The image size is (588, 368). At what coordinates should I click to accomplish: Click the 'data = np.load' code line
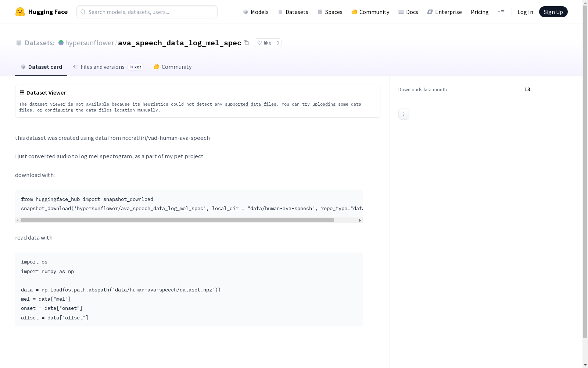point(121,290)
